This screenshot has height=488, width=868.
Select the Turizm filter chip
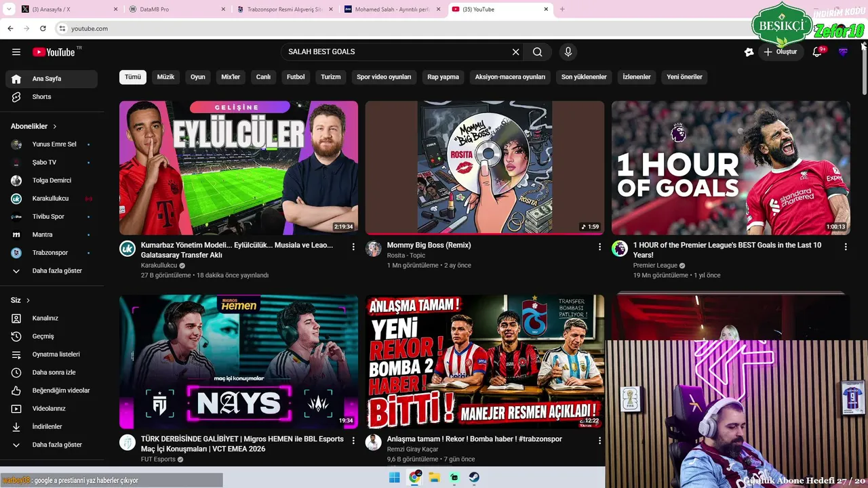[331, 77]
